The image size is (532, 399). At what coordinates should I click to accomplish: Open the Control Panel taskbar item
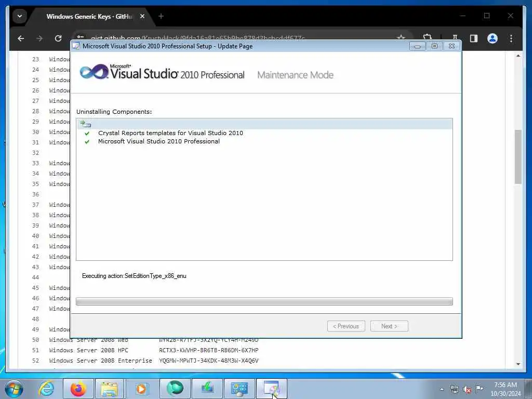(x=239, y=389)
